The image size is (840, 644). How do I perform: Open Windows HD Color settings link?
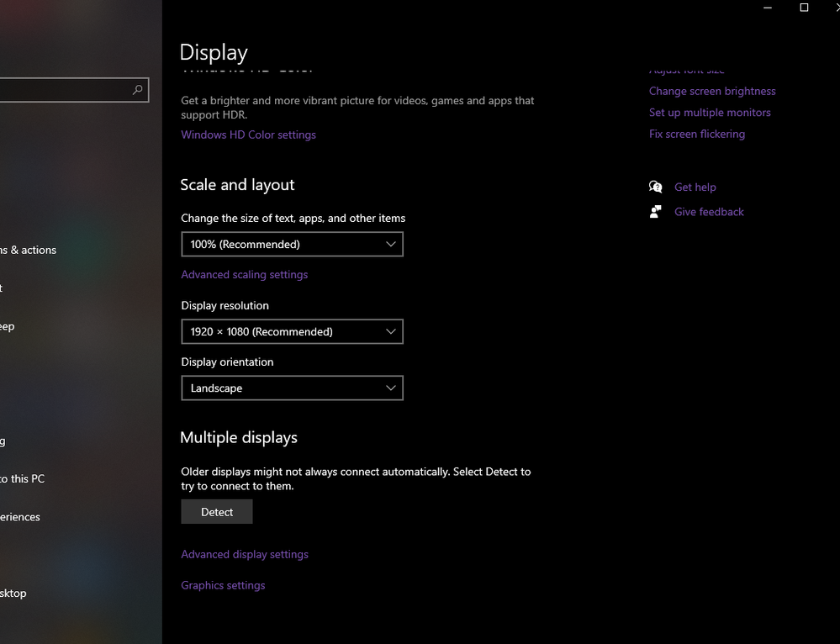click(248, 135)
